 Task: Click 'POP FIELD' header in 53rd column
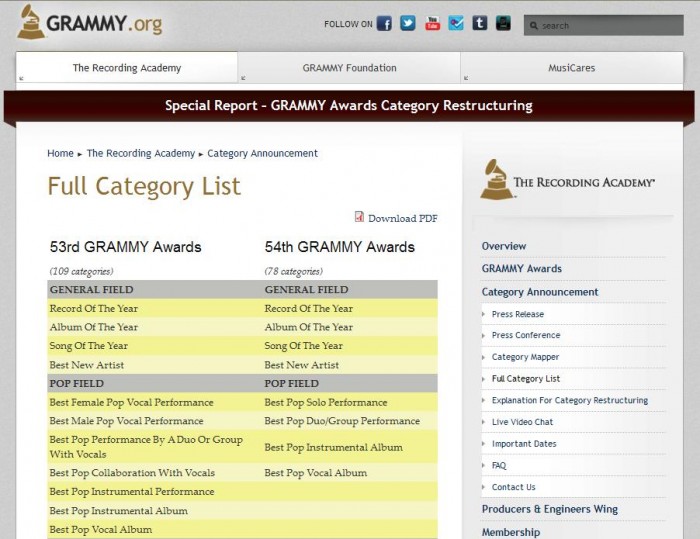76,384
